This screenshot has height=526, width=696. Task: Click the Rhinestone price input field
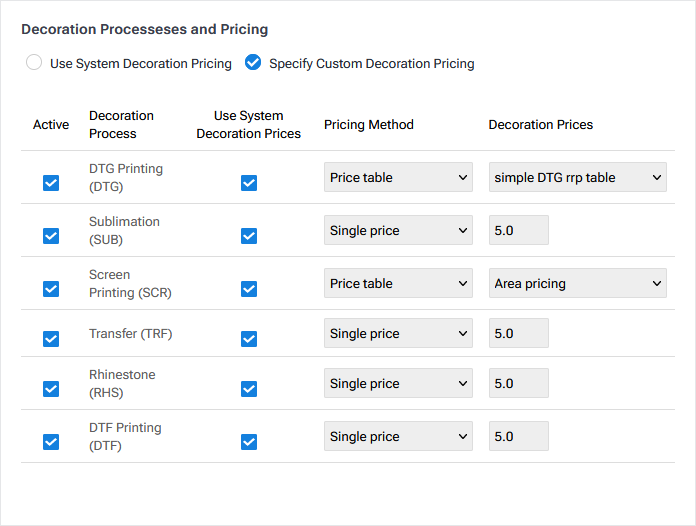pyautogui.click(x=519, y=383)
